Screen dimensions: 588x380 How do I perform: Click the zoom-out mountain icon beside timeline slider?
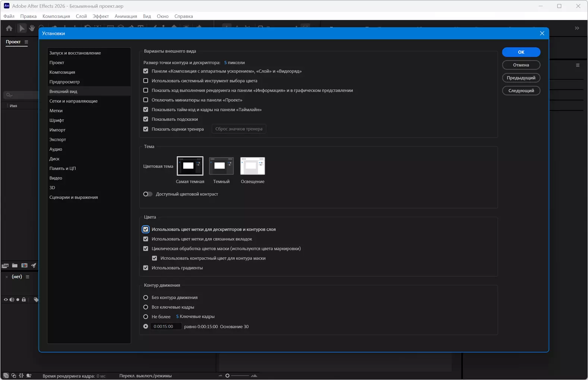pyautogui.click(x=220, y=376)
